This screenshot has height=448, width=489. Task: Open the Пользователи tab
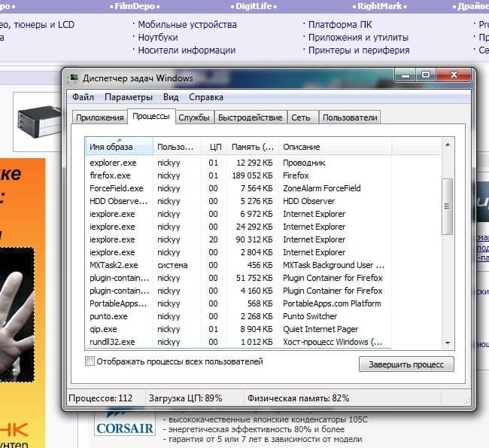pyautogui.click(x=350, y=117)
